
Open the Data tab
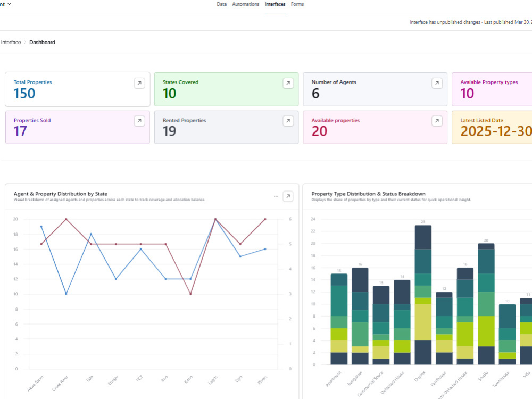click(221, 4)
